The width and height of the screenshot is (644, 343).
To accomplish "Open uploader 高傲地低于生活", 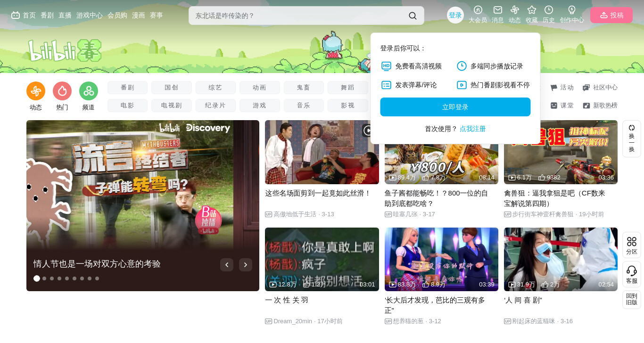I will pos(295,214).
